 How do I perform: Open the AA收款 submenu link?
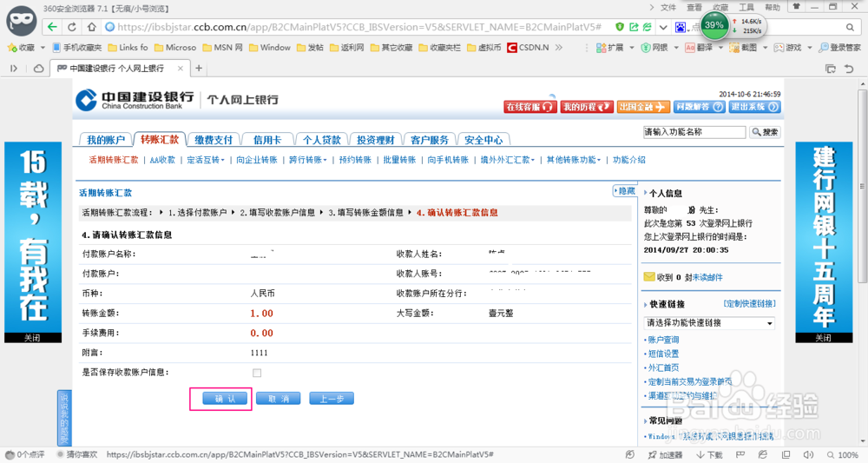pos(162,160)
